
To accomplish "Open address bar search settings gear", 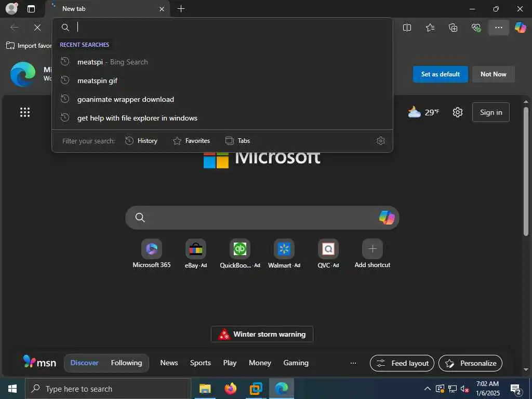I will (x=381, y=140).
